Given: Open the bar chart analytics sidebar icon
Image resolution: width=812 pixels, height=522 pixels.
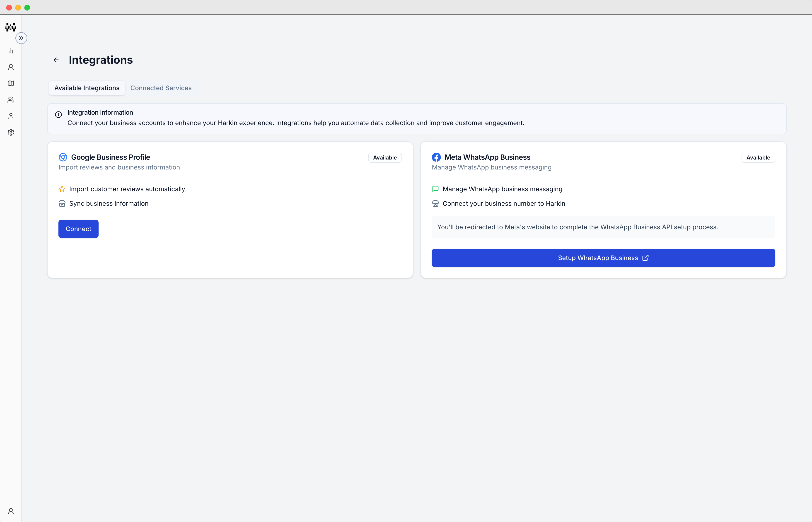Looking at the screenshot, I should [11, 51].
